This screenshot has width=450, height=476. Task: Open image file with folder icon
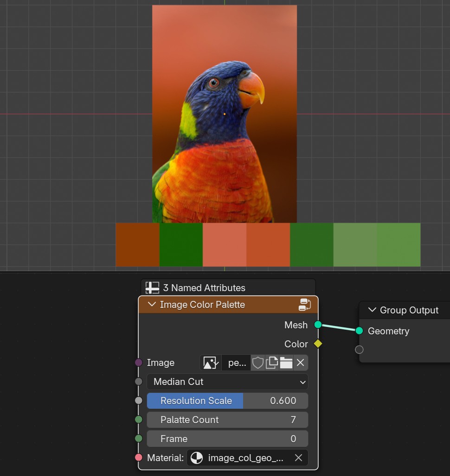[x=286, y=363]
